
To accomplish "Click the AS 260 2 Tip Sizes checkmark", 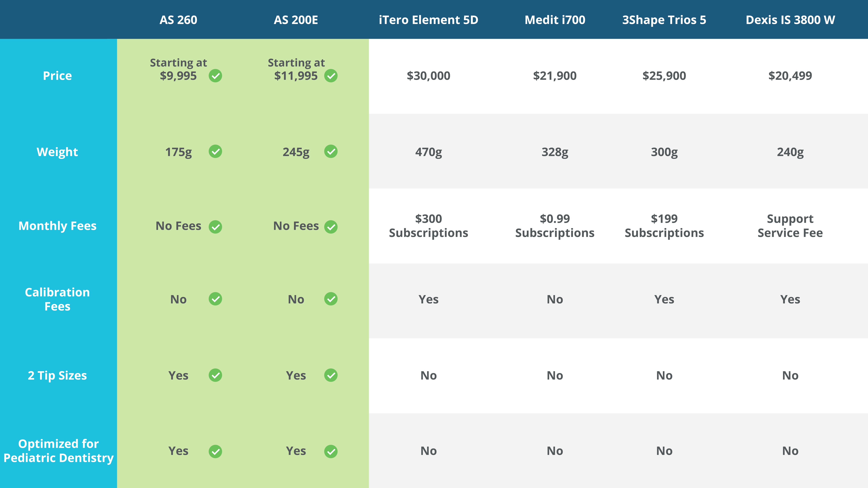I will coord(215,375).
